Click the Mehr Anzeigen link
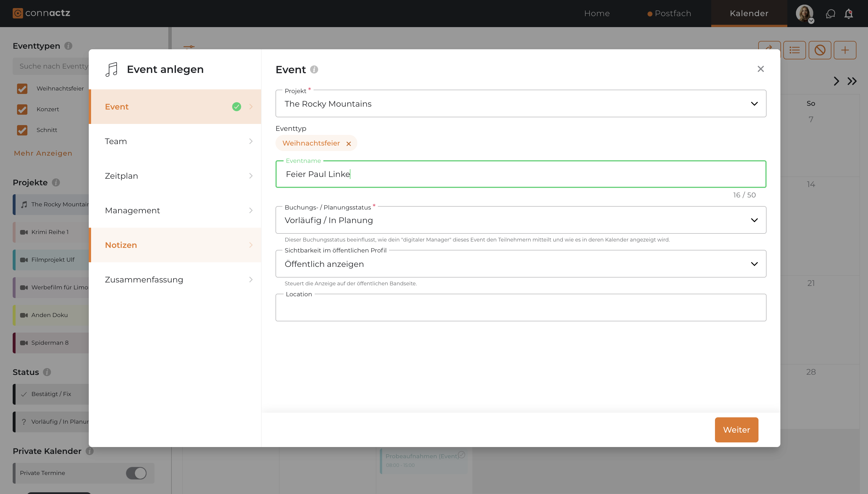Image resolution: width=868 pixels, height=494 pixels. click(43, 153)
